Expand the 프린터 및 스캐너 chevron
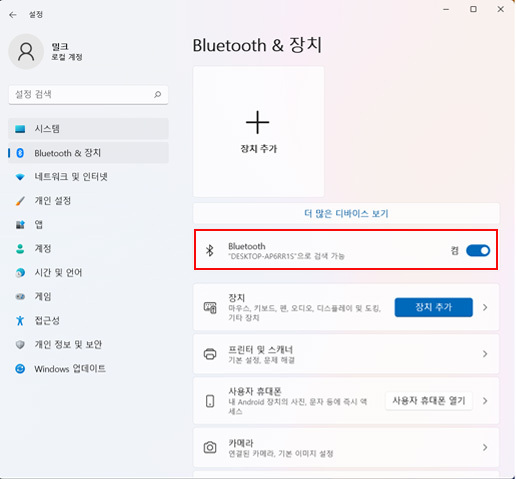516x479 pixels. click(x=485, y=354)
